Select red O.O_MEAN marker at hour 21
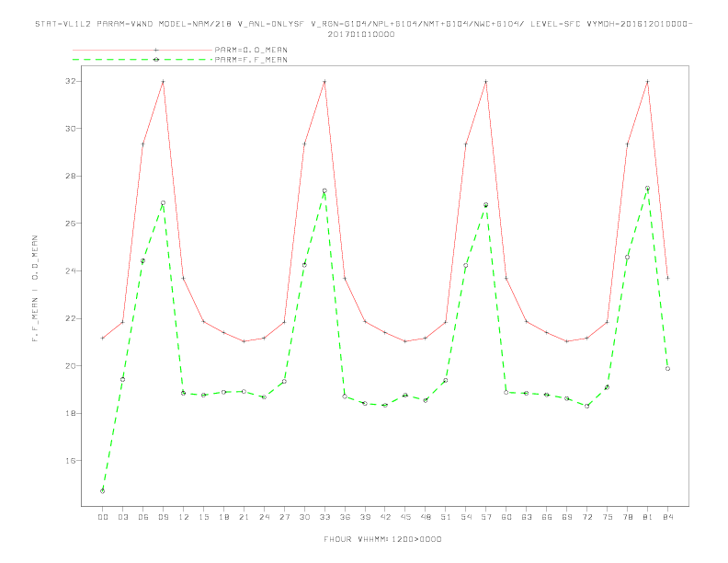The width and height of the screenshot is (728, 563). (244, 341)
